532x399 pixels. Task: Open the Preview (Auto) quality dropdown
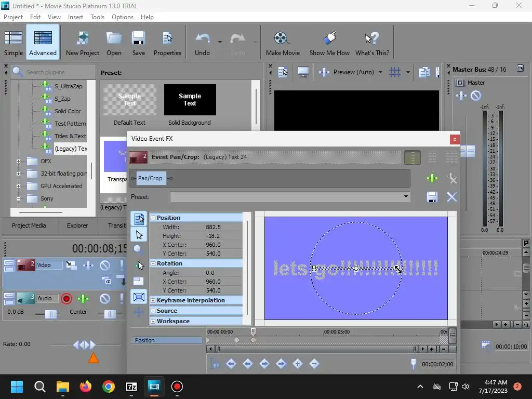point(380,72)
